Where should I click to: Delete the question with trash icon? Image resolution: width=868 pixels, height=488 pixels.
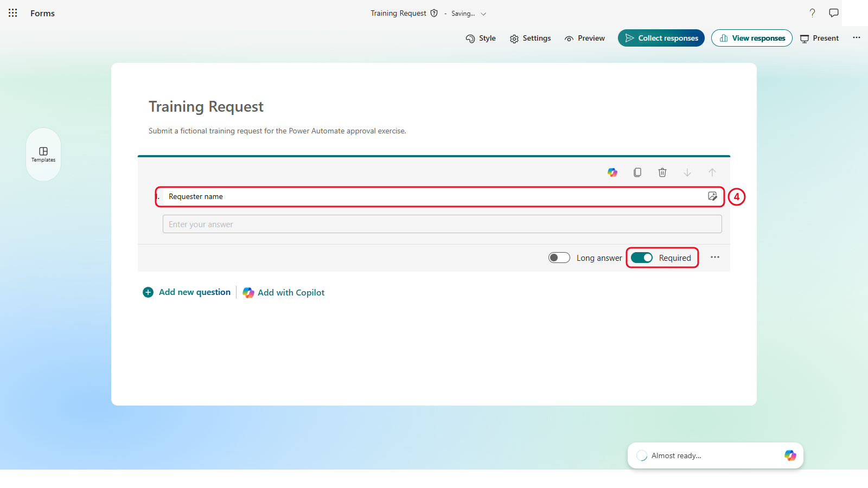tap(662, 172)
